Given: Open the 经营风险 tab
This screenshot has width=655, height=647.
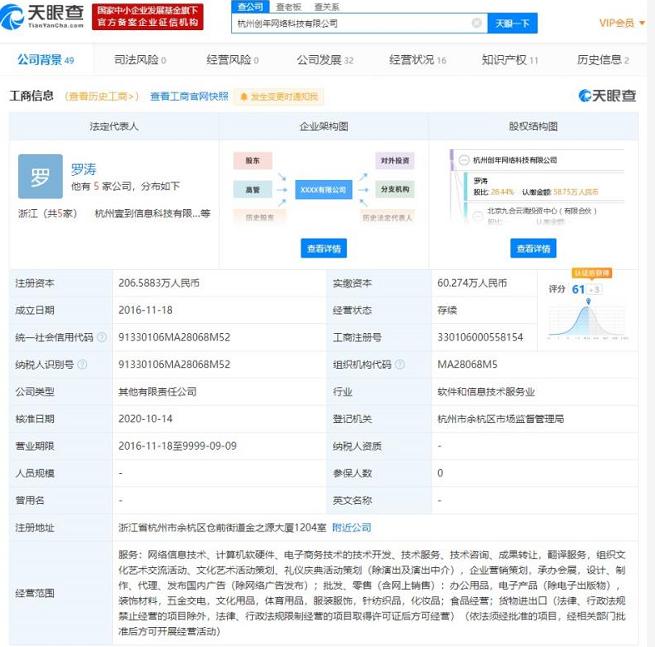Looking at the screenshot, I should click(x=233, y=60).
